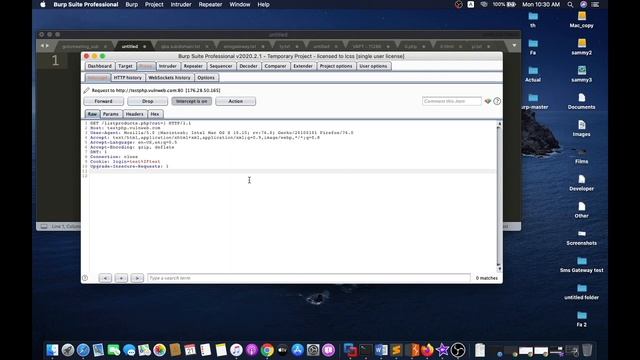Image resolution: width=640 pixels, height=360 pixels.
Task: Open Notes app in the Dock
Action: click(x=221, y=350)
